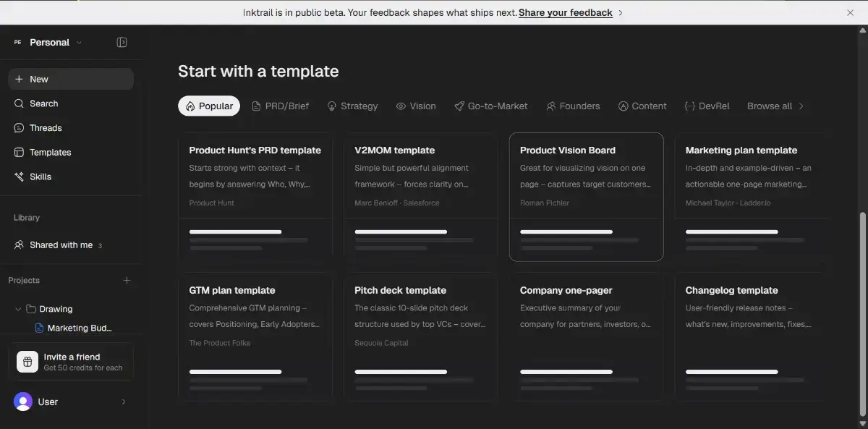Screen dimensions: 868x429
Task: Click the flame icon on Popular tab
Action: (190, 106)
